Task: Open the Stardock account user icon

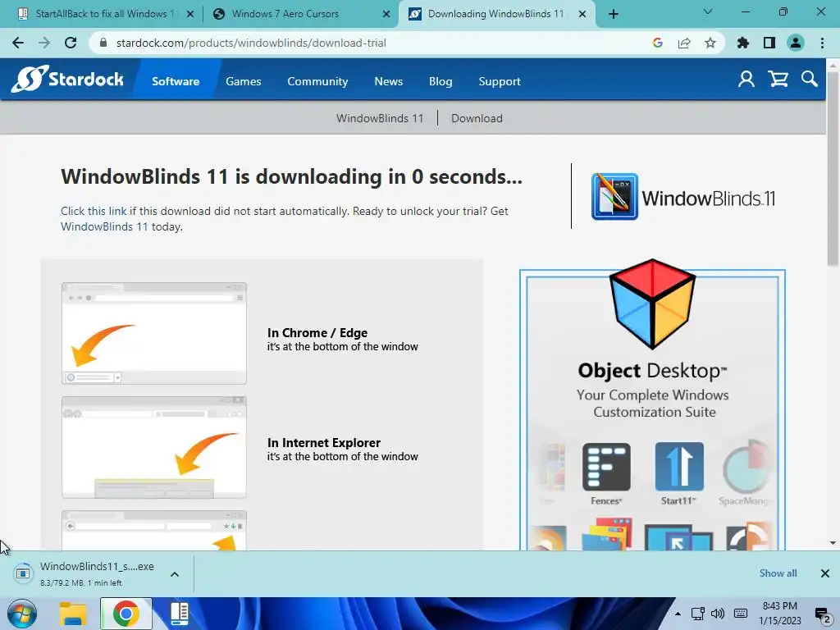Action: click(x=746, y=80)
